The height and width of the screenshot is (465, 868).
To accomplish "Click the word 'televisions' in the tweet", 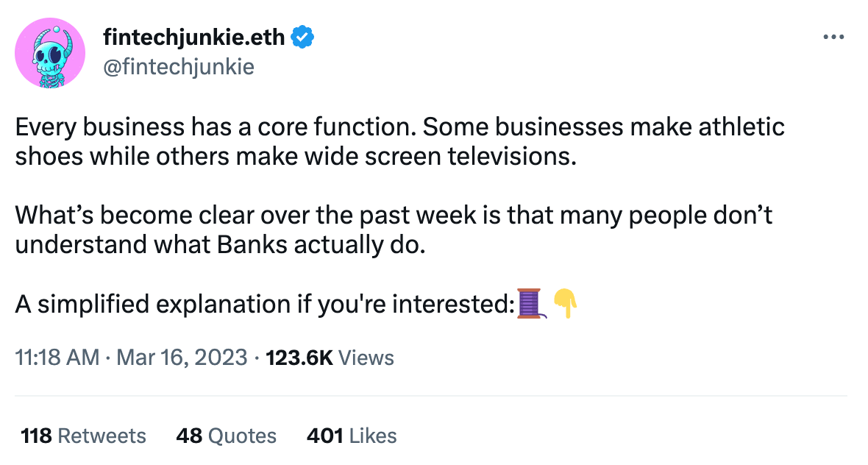I will [x=509, y=156].
